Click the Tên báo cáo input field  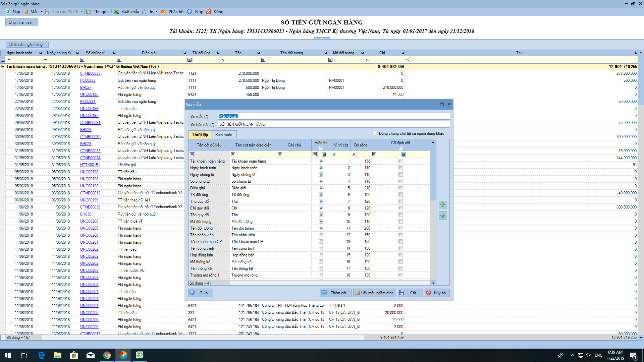tap(333, 124)
